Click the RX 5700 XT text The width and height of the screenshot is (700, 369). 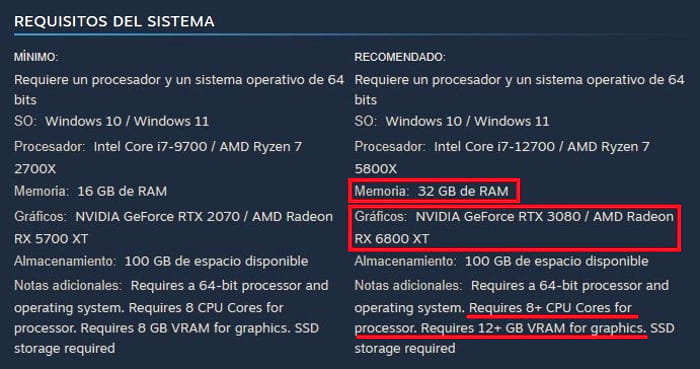(51, 239)
